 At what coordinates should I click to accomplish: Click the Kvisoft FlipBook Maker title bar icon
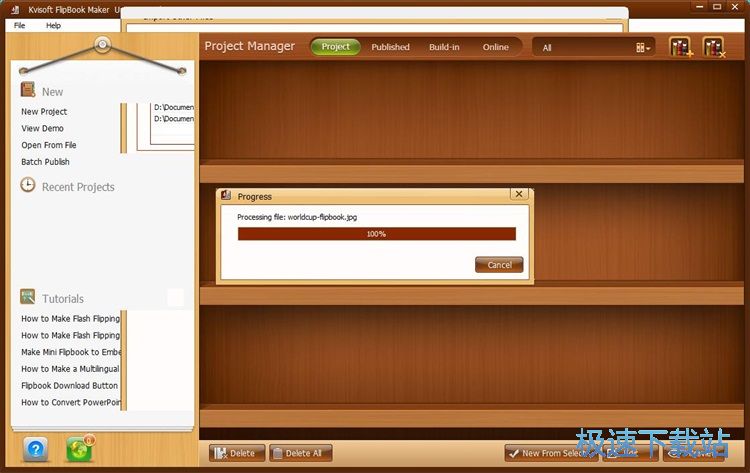15,9
